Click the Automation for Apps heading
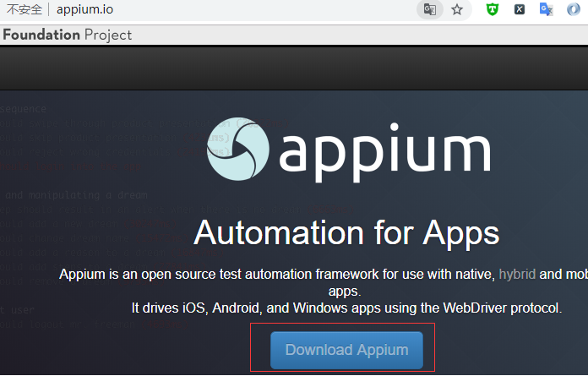This screenshot has height=376, width=588. 346,233
